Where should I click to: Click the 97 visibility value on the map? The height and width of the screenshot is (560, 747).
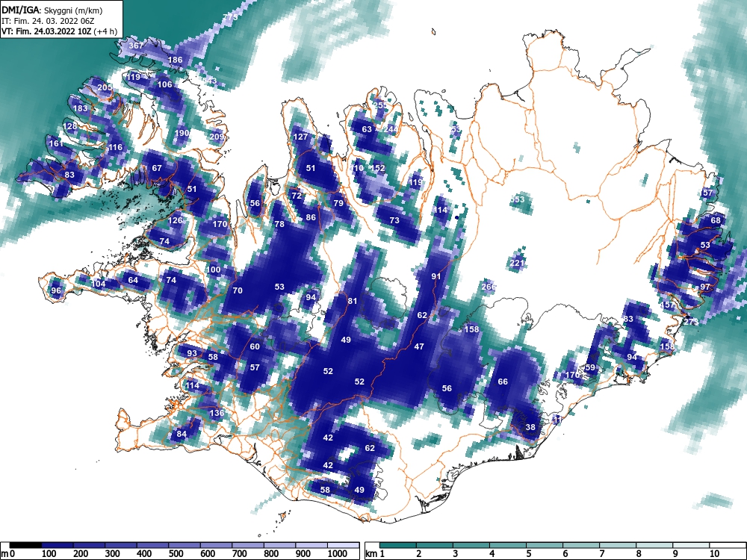(704, 287)
